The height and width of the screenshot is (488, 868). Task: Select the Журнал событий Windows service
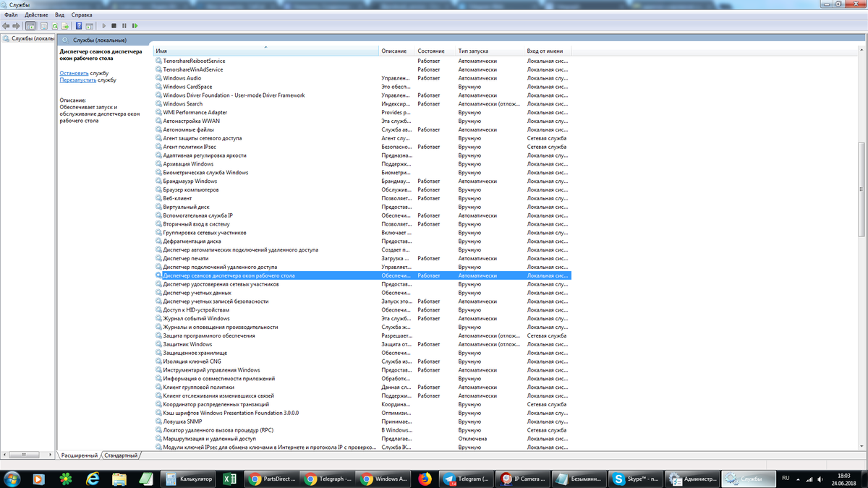(362, 318)
